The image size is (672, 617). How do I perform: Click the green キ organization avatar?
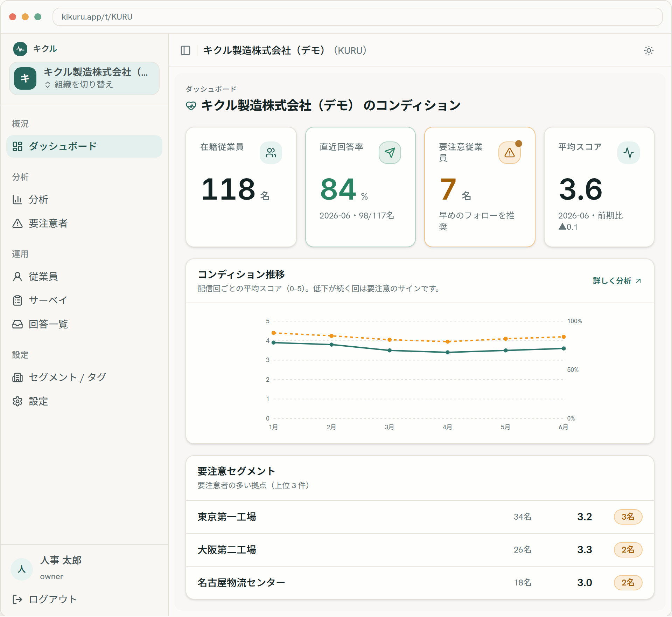(25, 78)
